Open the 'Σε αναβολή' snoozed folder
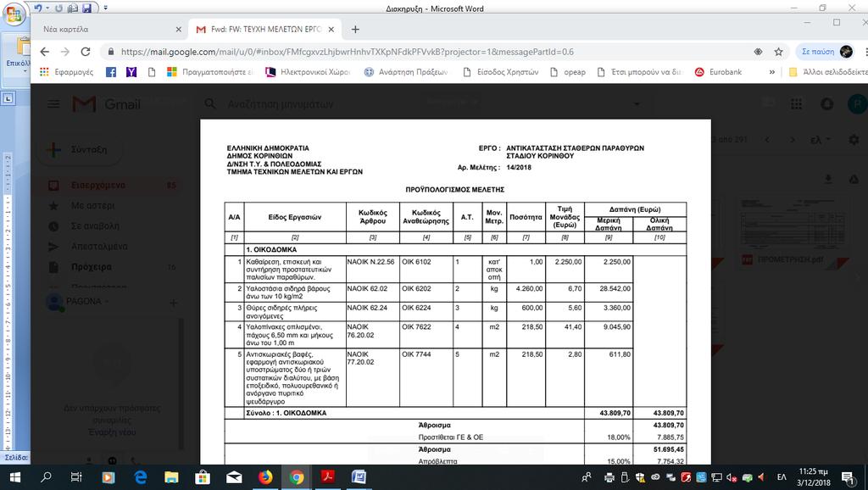 tap(95, 226)
